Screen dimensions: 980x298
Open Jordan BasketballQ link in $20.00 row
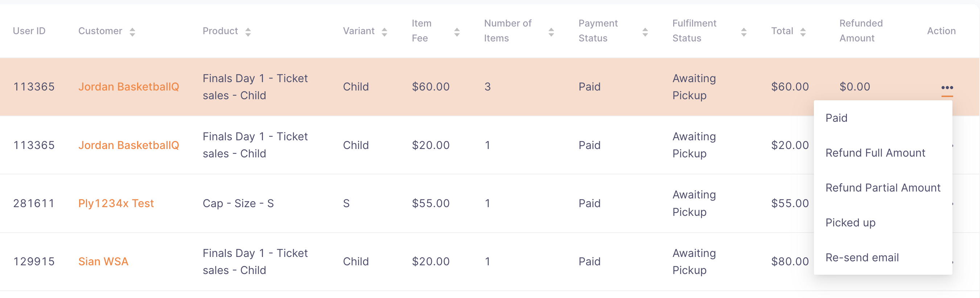[129, 145]
